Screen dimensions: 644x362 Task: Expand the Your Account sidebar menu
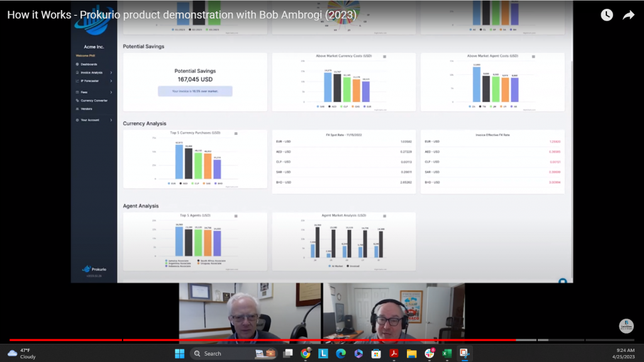[x=94, y=120]
